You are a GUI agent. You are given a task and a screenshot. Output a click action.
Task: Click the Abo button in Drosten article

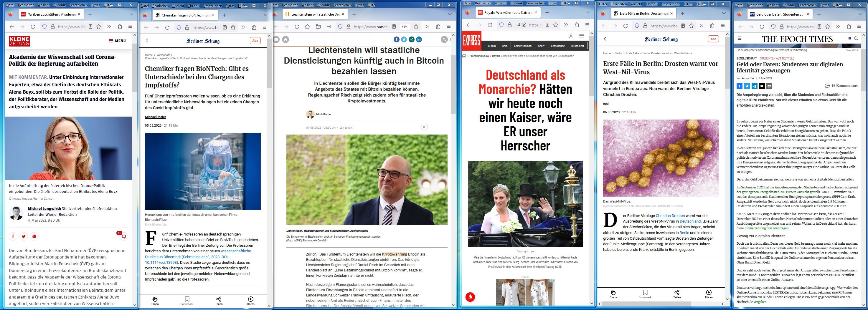[713, 39]
